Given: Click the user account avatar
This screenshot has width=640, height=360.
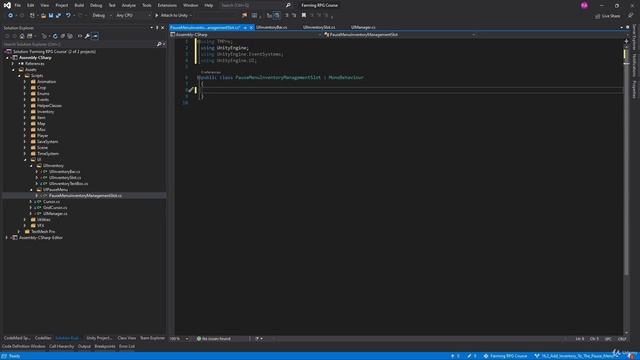Looking at the screenshot, I should pos(584,5).
